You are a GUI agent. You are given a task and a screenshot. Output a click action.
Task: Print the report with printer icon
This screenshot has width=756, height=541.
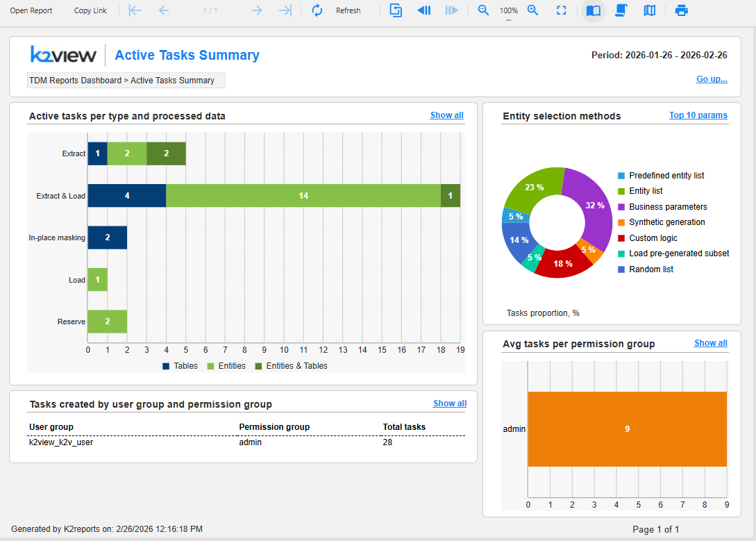682,10
